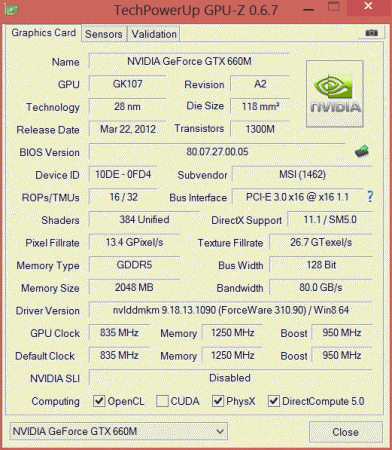Click the camera screenshot icon
The image size is (392, 450).
click(371, 33)
